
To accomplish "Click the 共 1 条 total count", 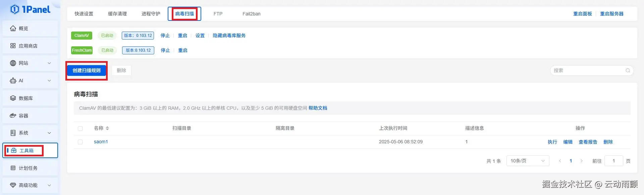I will pyautogui.click(x=494, y=161).
